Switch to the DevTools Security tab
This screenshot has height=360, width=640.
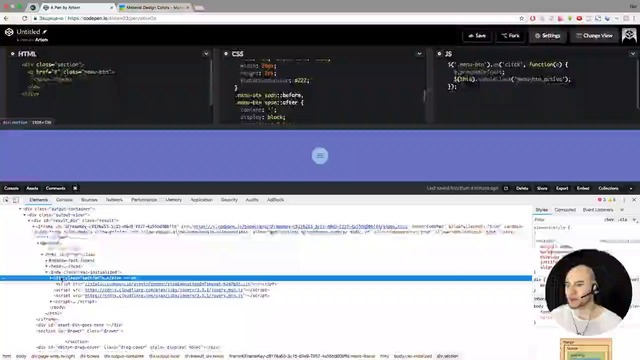[x=229, y=200]
